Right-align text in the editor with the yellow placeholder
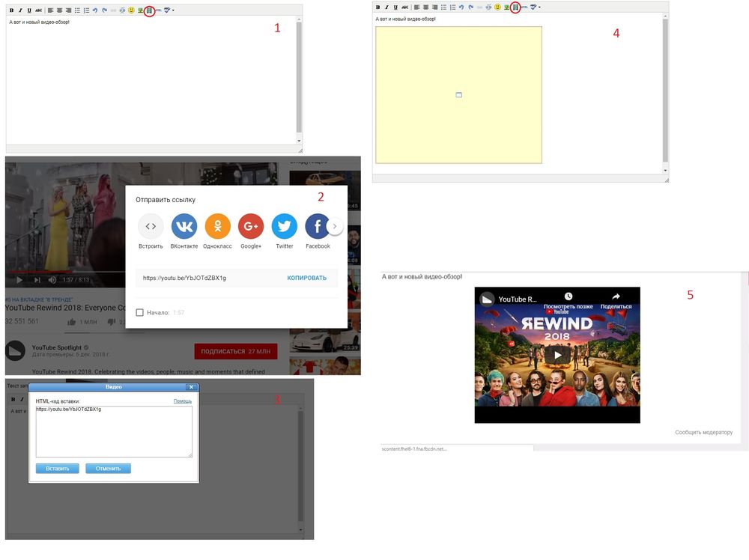The image size is (749, 560). (x=434, y=7)
